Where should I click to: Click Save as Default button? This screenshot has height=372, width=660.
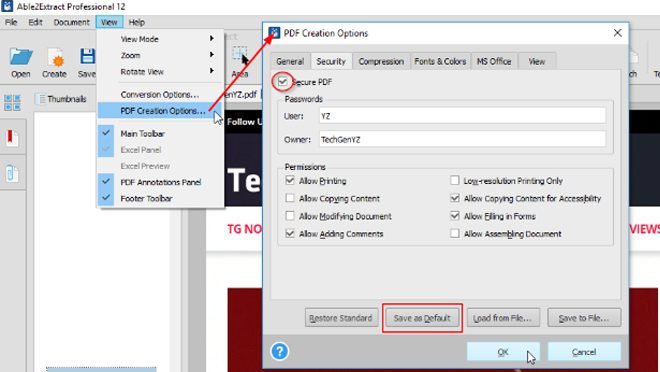[x=422, y=318]
